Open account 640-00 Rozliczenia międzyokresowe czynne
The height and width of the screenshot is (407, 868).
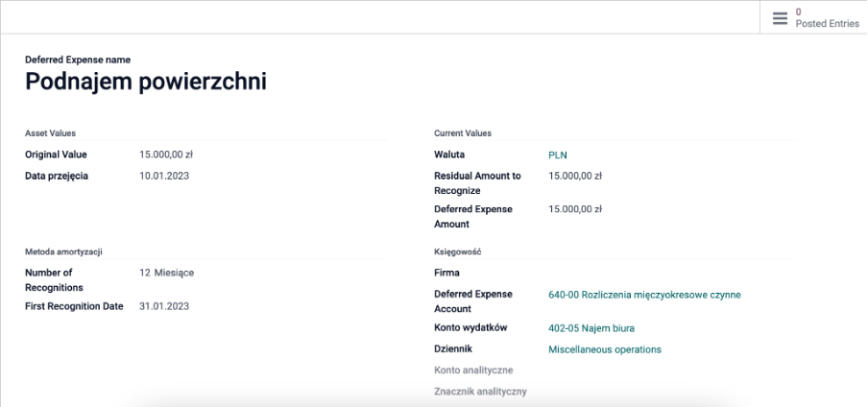(x=644, y=295)
